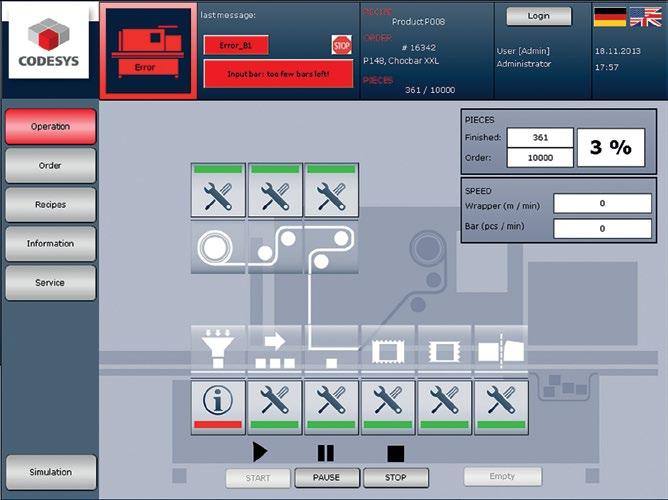Click the 'P148, Chocbar XXL' text

(x=401, y=61)
